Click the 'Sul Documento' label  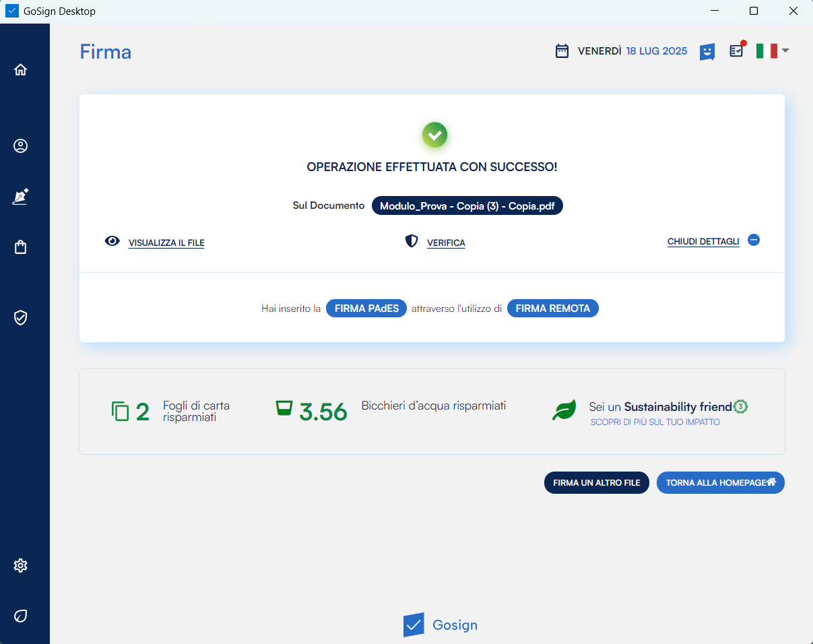coord(329,205)
